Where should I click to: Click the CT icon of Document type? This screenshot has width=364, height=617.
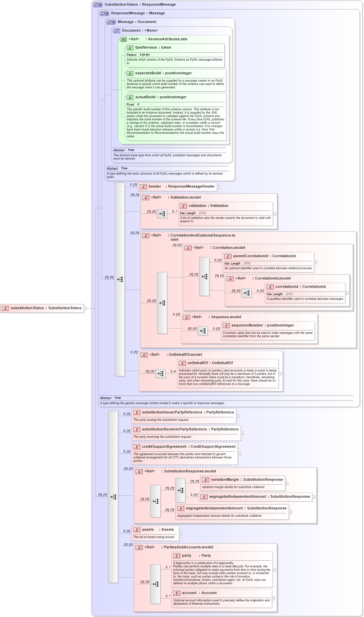pyautogui.click(x=116, y=31)
